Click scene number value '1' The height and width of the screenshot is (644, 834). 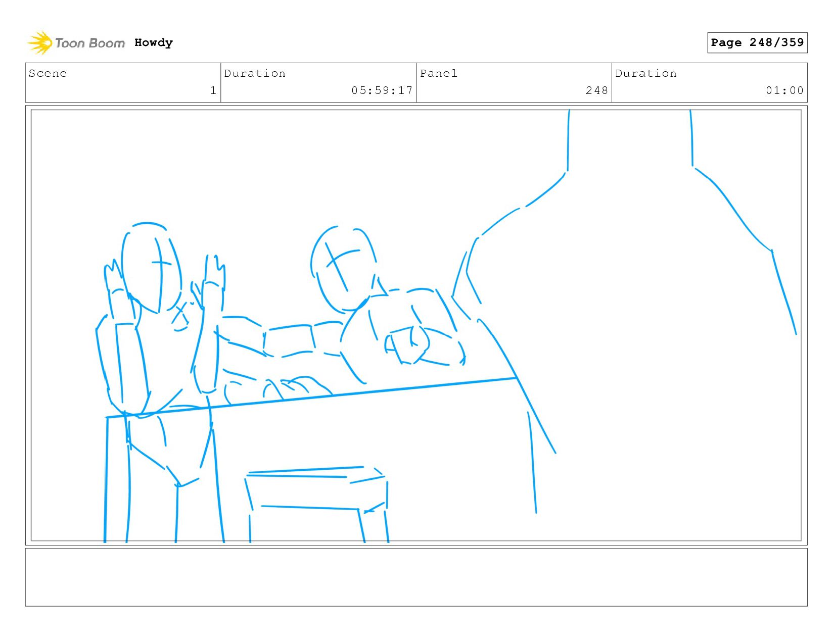[x=213, y=90]
